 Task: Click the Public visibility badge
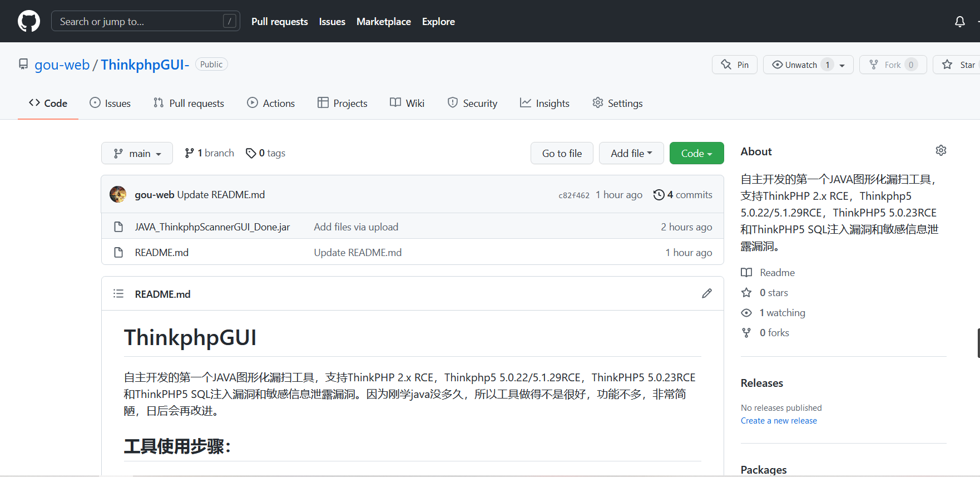tap(211, 64)
